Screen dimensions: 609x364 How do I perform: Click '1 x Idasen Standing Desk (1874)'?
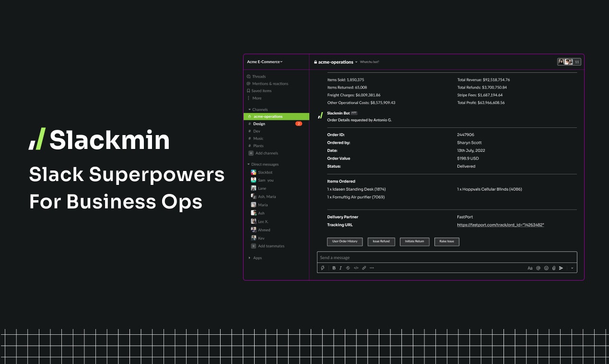coord(356,189)
